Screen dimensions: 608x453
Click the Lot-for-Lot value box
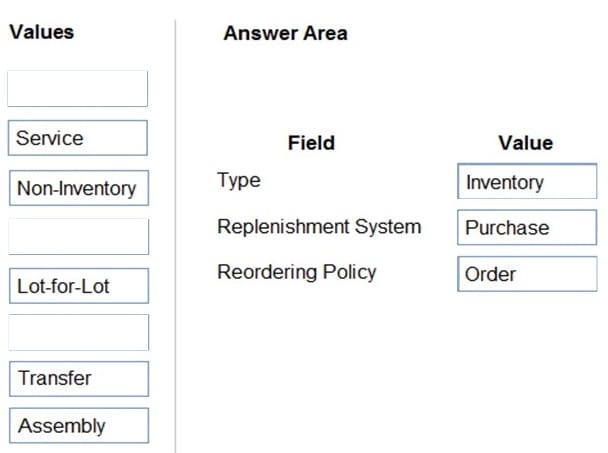click(x=77, y=286)
